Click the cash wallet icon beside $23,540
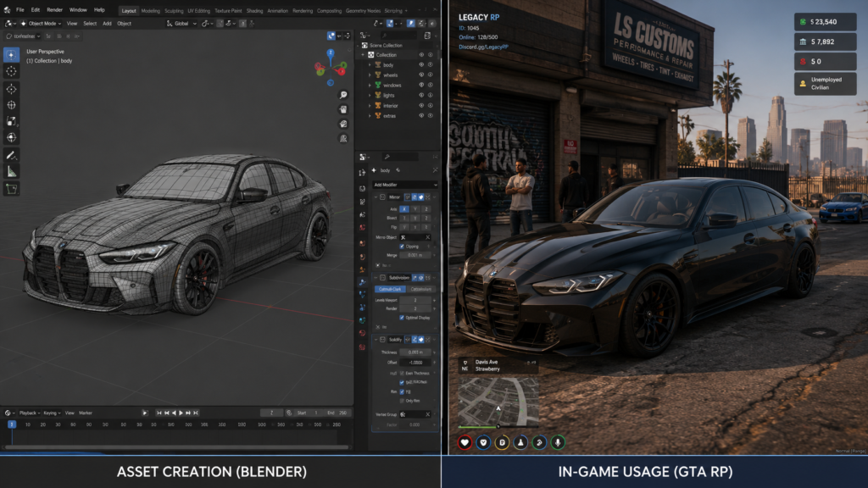Image resolution: width=868 pixels, height=488 pixels. point(804,22)
